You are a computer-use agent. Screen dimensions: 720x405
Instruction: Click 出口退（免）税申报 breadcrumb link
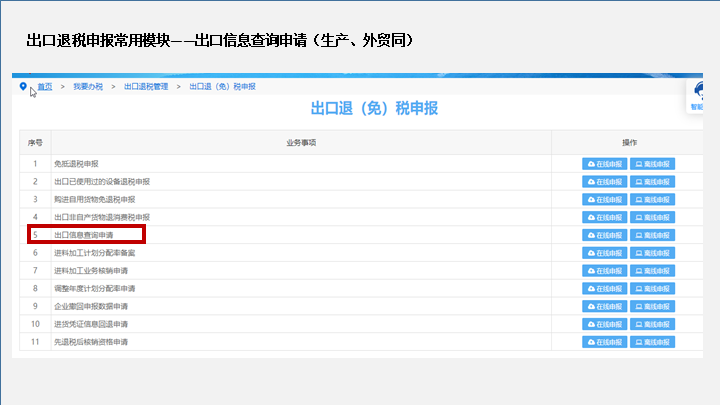click(x=222, y=86)
